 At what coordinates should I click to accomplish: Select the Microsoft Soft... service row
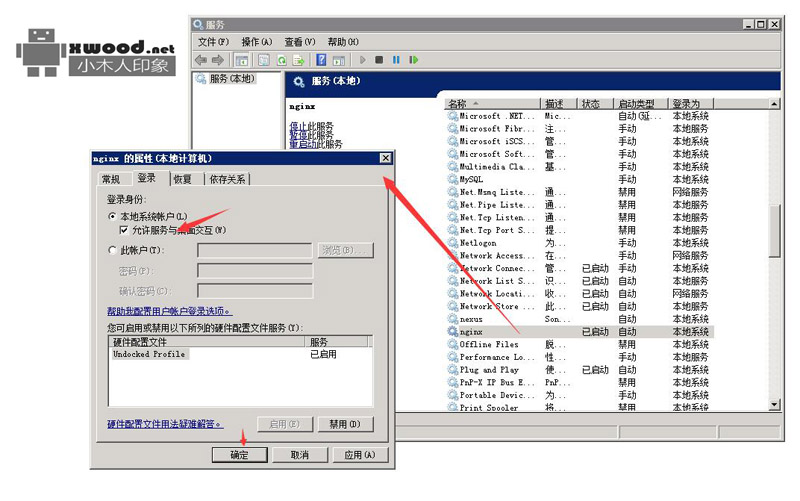[580, 154]
